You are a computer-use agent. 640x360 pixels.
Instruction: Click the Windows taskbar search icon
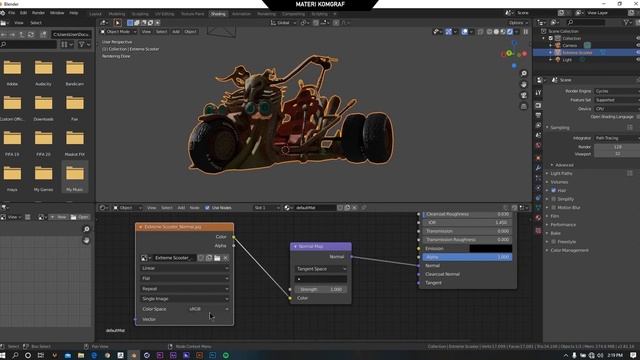point(16,356)
